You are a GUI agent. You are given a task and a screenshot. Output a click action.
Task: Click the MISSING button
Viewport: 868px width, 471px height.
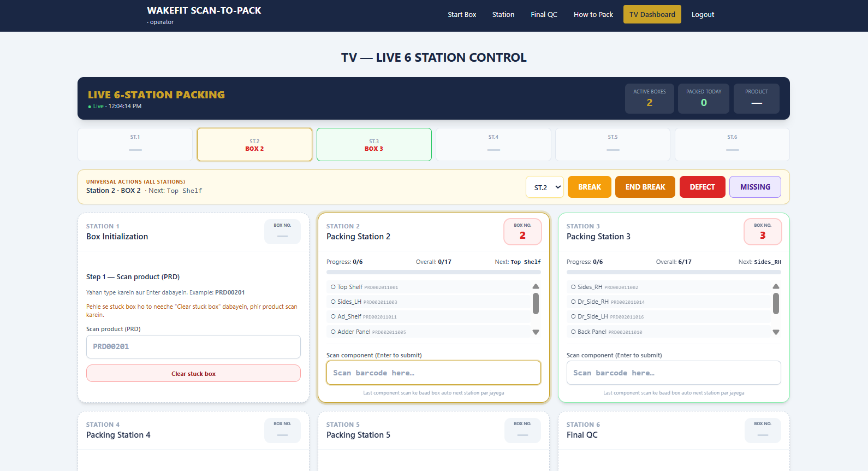tap(755, 187)
